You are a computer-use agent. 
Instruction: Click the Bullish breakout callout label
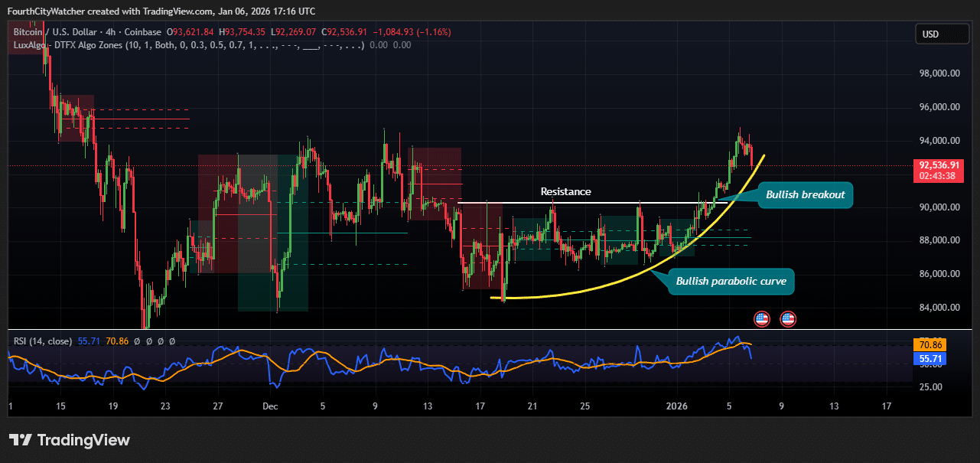point(805,194)
